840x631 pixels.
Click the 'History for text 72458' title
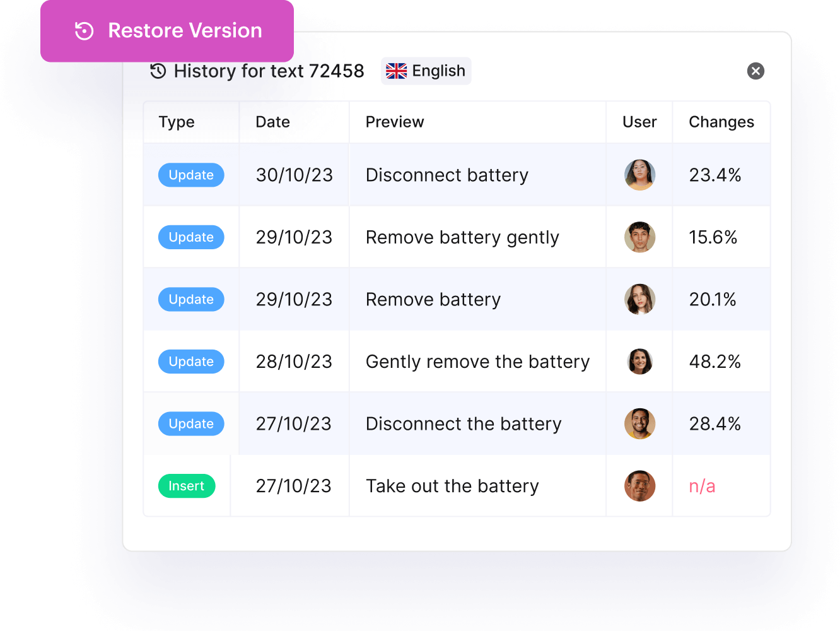click(x=269, y=71)
